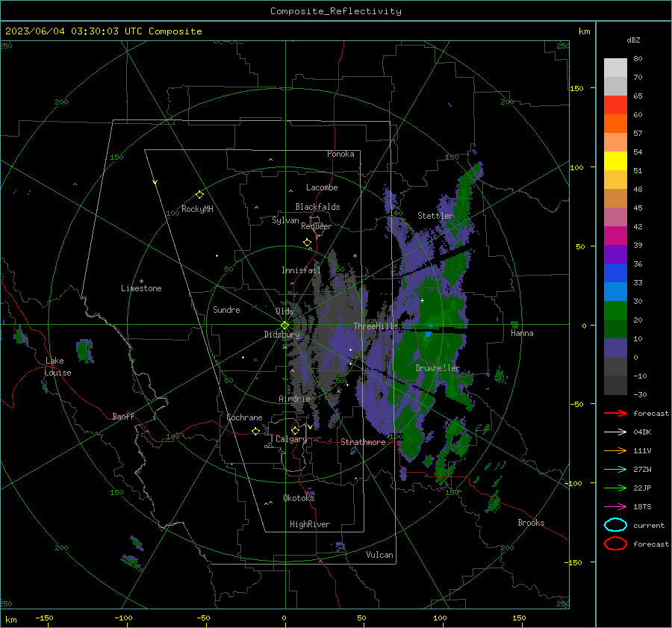
Task: Click the 'Strathmore' city label
Action: pos(363,442)
